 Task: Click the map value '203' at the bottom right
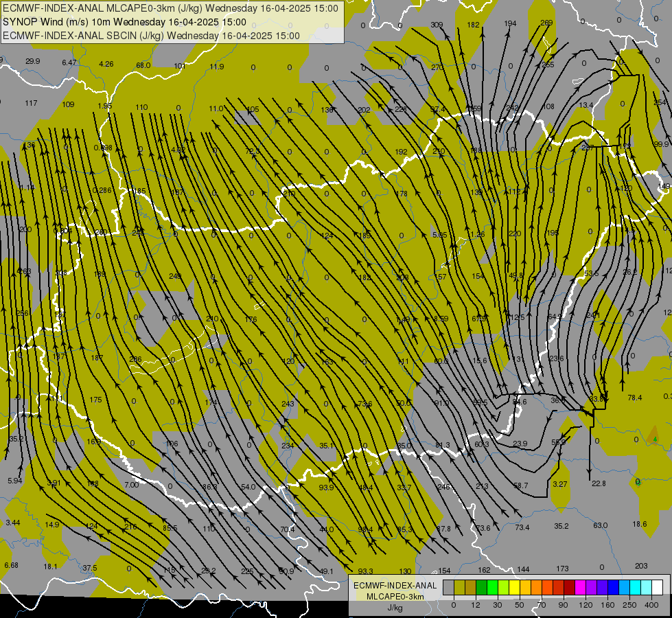[x=641, y=566]
